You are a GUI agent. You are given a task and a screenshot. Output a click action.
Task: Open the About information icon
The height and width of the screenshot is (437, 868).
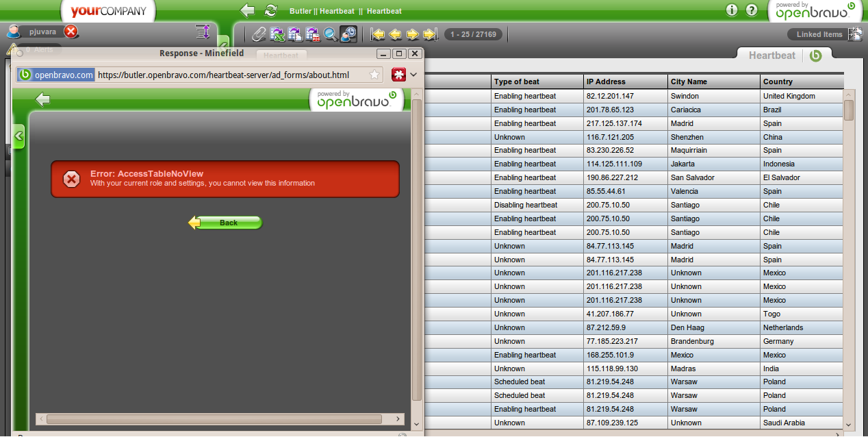point(732,10)
